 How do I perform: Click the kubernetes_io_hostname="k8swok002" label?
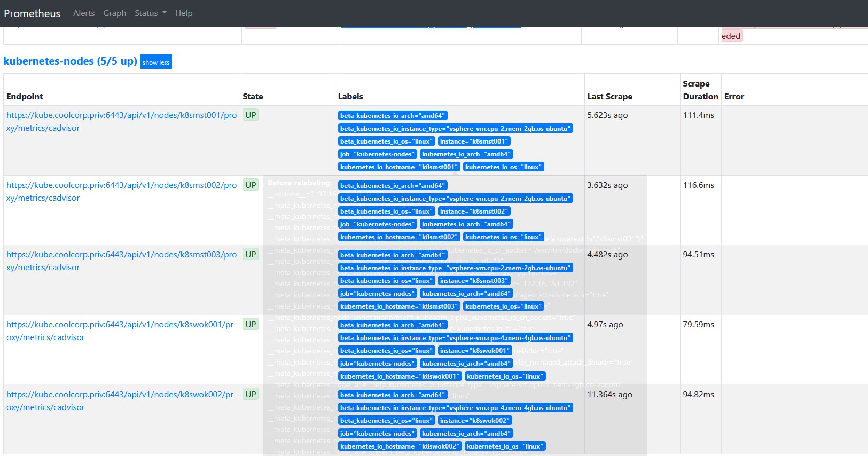coord(400,446)
